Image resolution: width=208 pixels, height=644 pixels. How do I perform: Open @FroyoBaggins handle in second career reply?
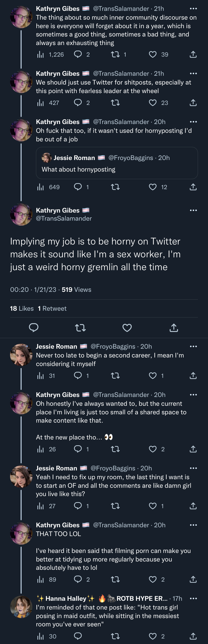(113, 346)
